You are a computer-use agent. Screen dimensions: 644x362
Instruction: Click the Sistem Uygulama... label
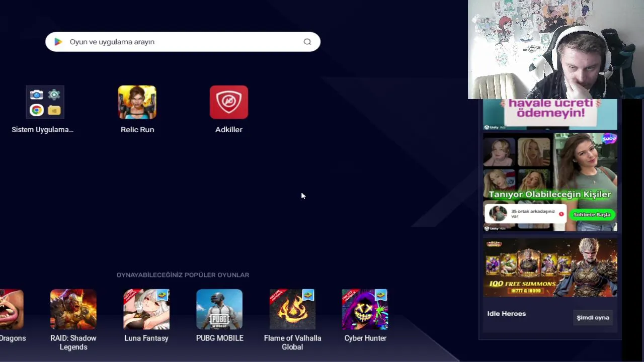(43, 130)
